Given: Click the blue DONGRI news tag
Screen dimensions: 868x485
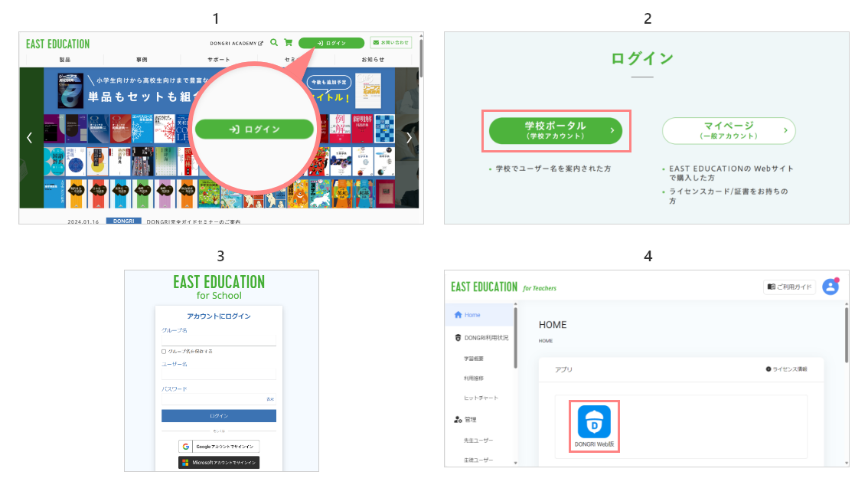Looking at the screenshot, I should 123,221.
